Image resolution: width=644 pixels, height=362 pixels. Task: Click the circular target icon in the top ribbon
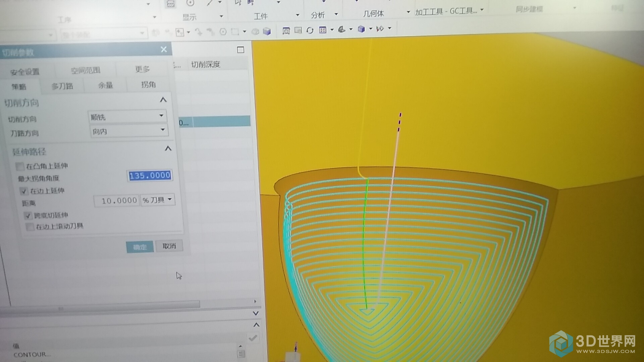[191, 3]
